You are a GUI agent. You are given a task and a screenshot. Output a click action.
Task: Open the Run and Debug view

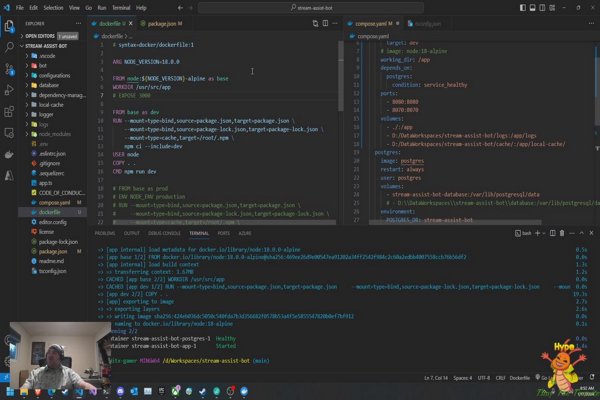click(x=9, y=90)
